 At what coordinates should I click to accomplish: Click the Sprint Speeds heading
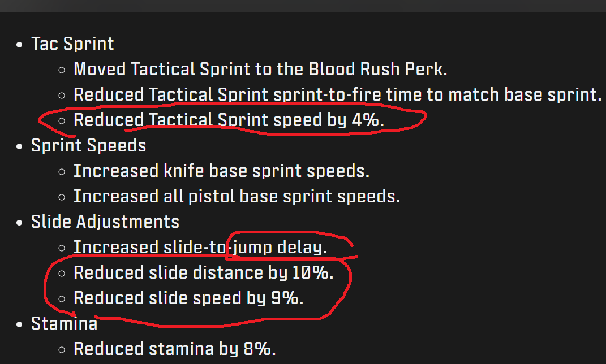pos(88,145)
